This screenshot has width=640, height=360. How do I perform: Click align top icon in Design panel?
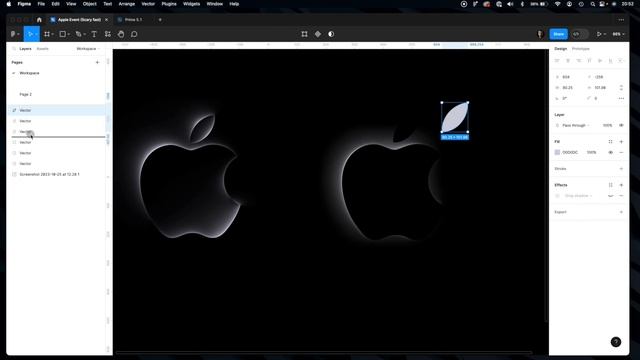[x=589, y=61]
